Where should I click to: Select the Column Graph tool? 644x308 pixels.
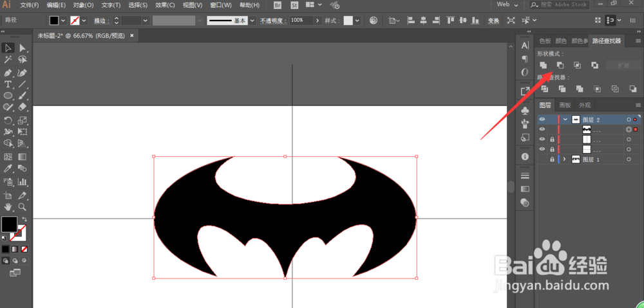pos(22,181)
